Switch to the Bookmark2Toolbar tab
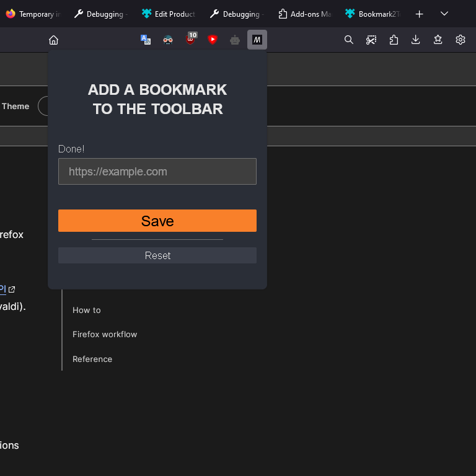 coord(373,14)
